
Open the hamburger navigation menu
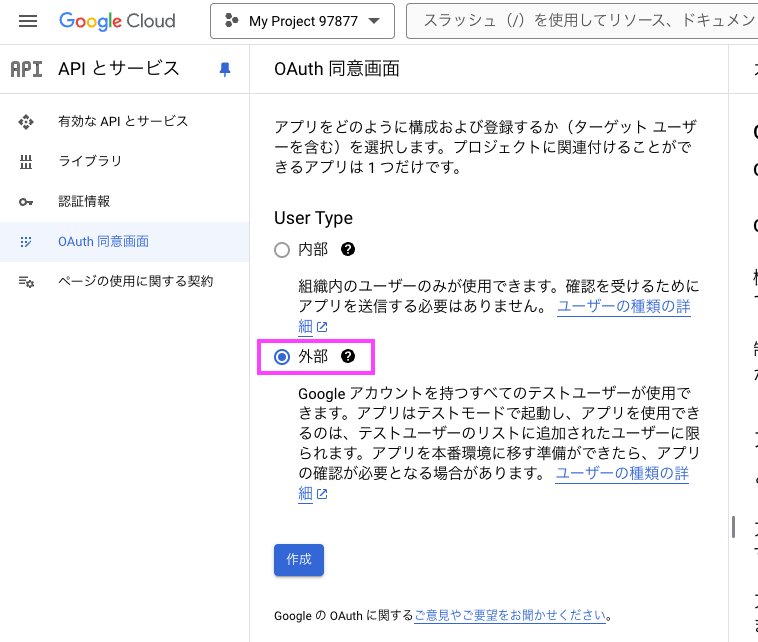28,21
